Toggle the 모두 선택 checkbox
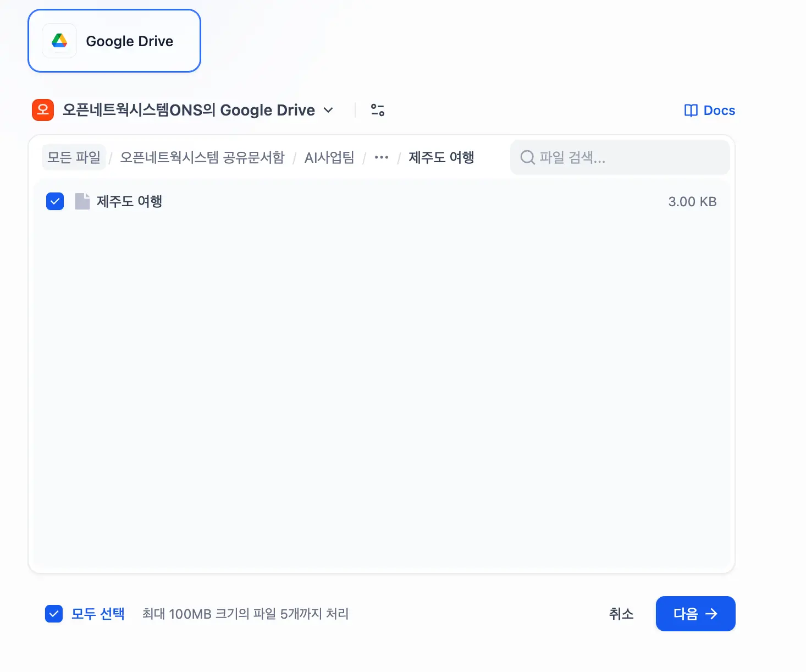 54,614
